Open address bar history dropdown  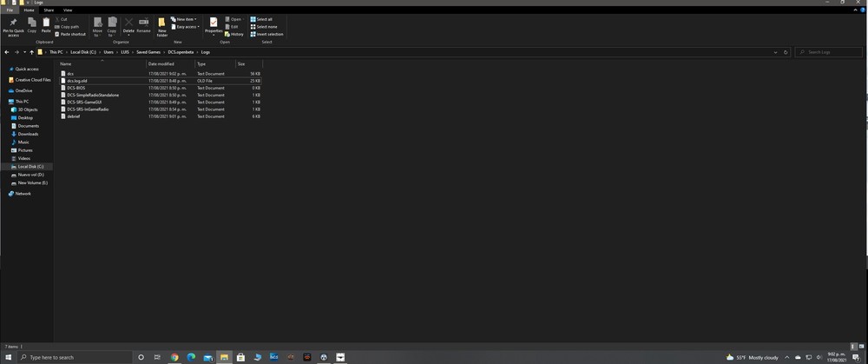[775, 52]
